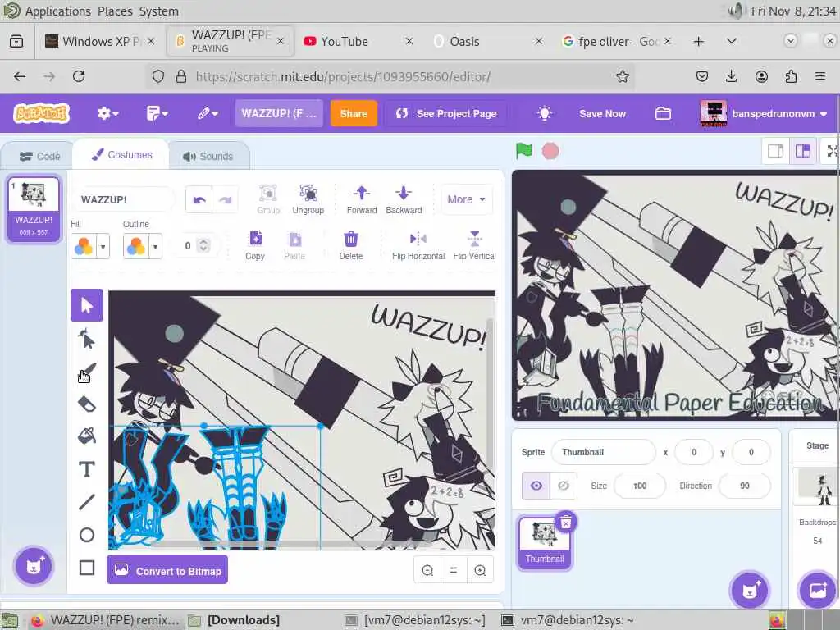
Task: Select the Fill bucket tool
Action: click(87, 436)
